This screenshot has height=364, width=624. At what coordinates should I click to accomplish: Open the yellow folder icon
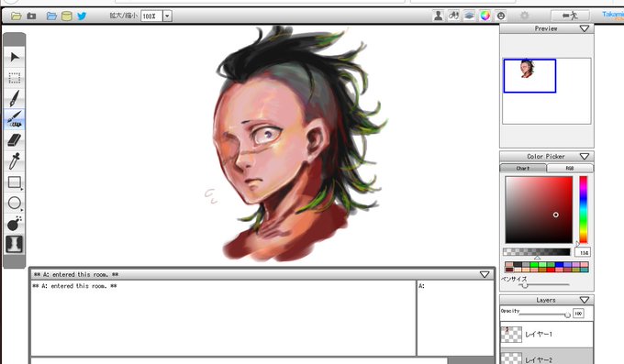pyautogui.click(x=16, y=16)
